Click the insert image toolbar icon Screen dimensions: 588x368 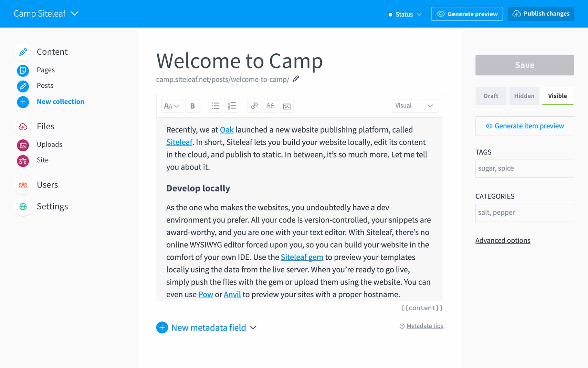287,106
